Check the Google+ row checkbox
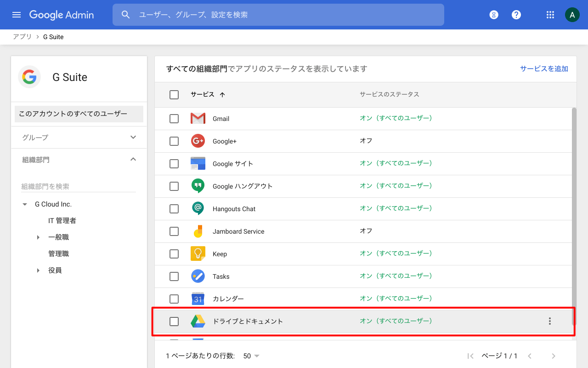 click(x=174, y=141)
